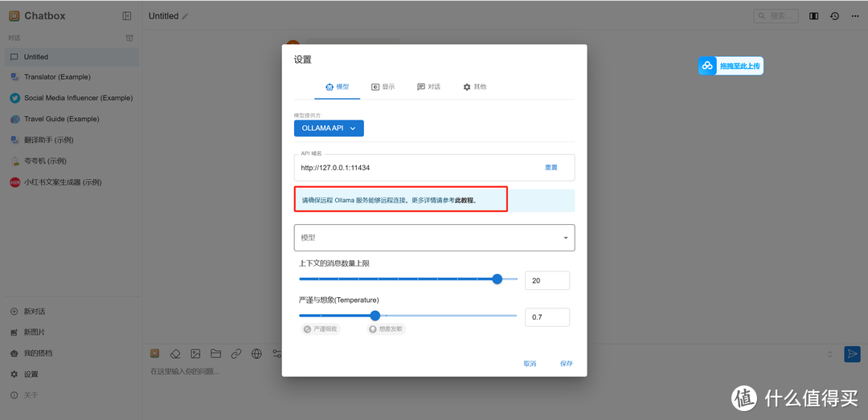
Task: Open Travel Guide (Example) conversation
Action: (72, 119)
